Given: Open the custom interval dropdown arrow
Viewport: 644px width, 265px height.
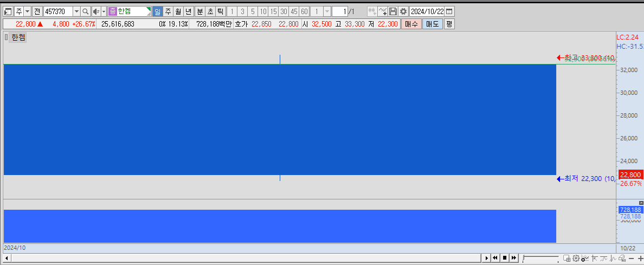Looking at the screenshot, I should point(327,11).
